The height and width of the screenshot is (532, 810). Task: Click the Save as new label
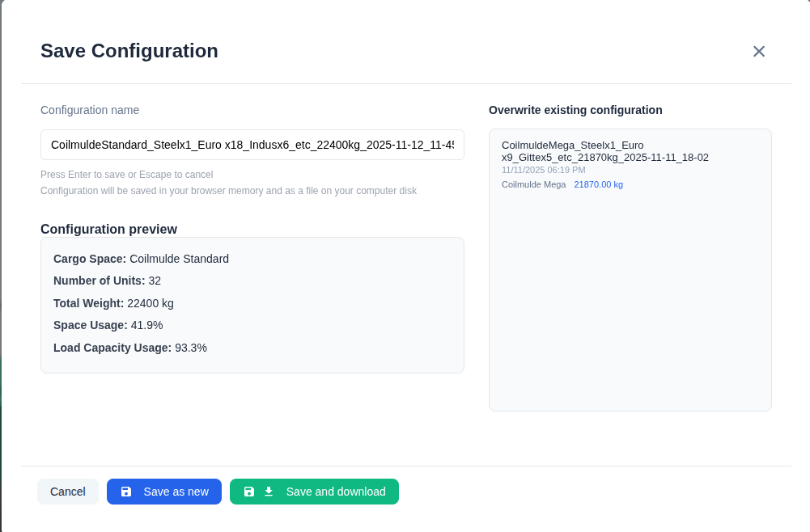pos(176,492)
